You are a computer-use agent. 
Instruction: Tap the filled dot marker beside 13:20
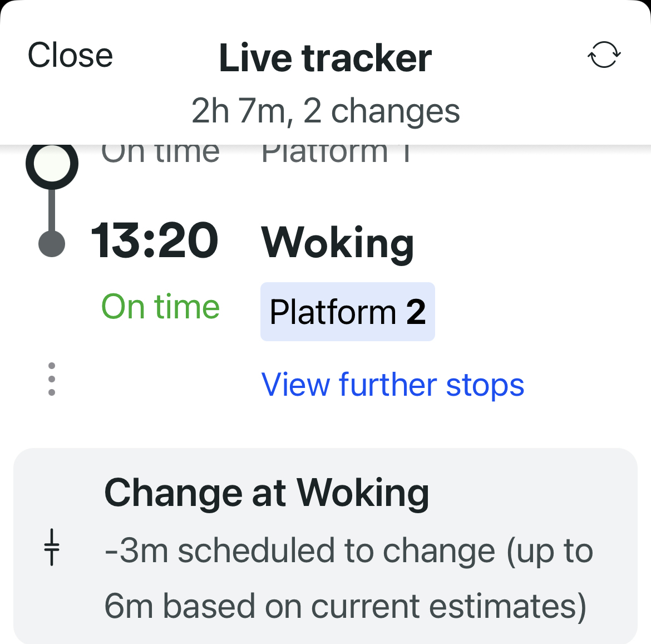(x=52, y=244)
